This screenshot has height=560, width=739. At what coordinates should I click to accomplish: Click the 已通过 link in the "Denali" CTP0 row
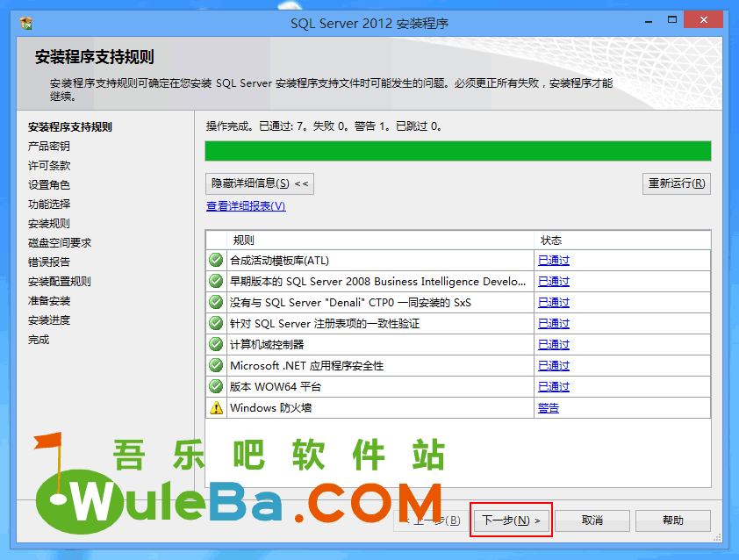click(x=554, y=303)
